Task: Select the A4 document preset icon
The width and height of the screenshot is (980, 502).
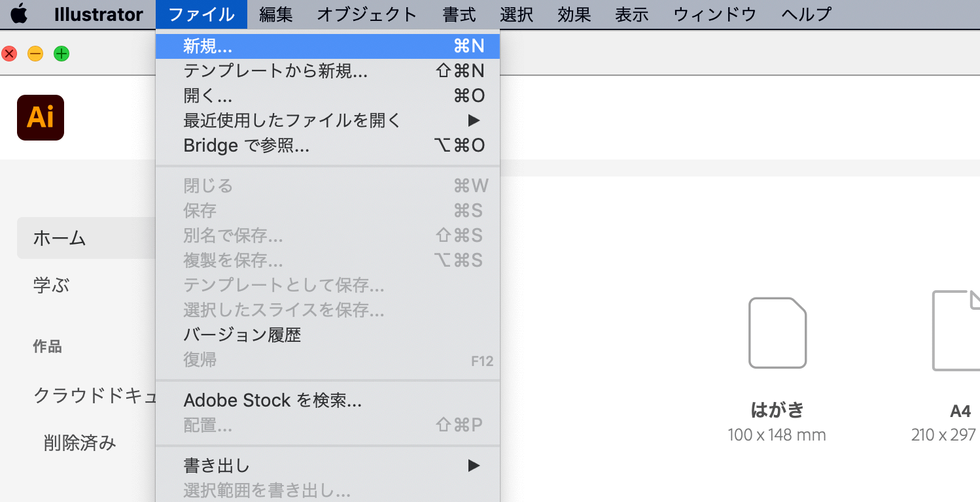Action: pos(956,331)
